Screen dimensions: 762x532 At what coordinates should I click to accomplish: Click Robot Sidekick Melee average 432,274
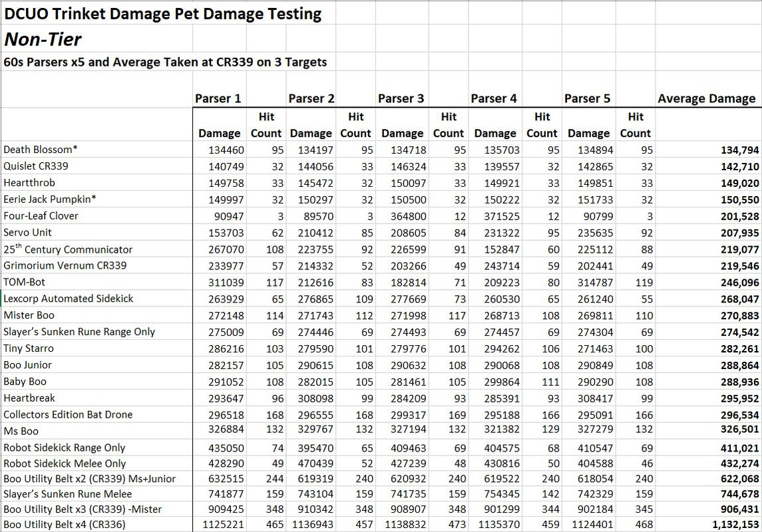pyautogui.click(x=739, y=464)
